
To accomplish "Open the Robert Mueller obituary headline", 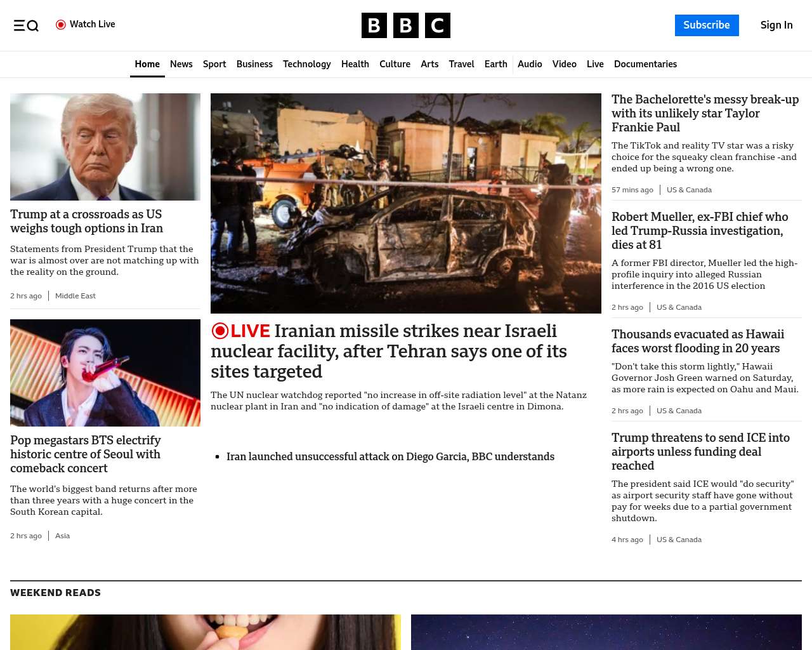I will (700, 230).
